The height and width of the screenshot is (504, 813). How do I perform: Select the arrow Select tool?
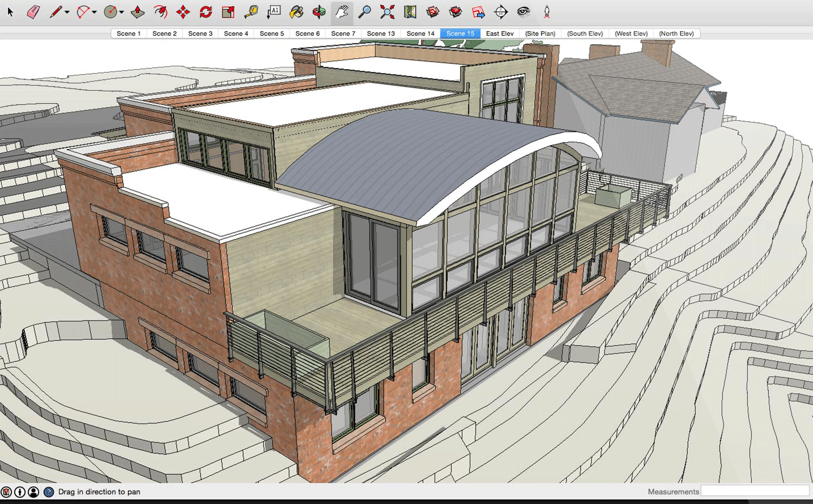[x=10, y=11]
